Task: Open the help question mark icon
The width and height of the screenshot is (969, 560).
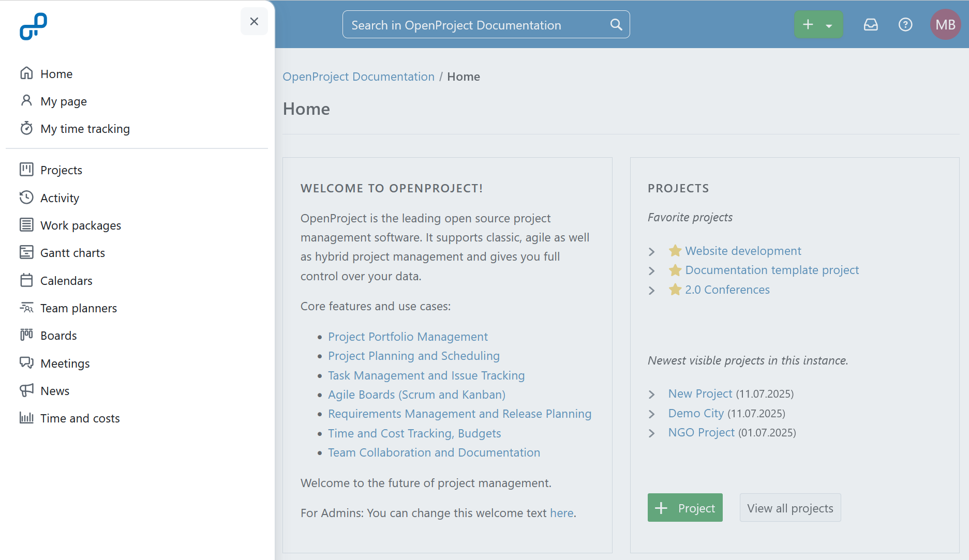Action: (905, 24)
